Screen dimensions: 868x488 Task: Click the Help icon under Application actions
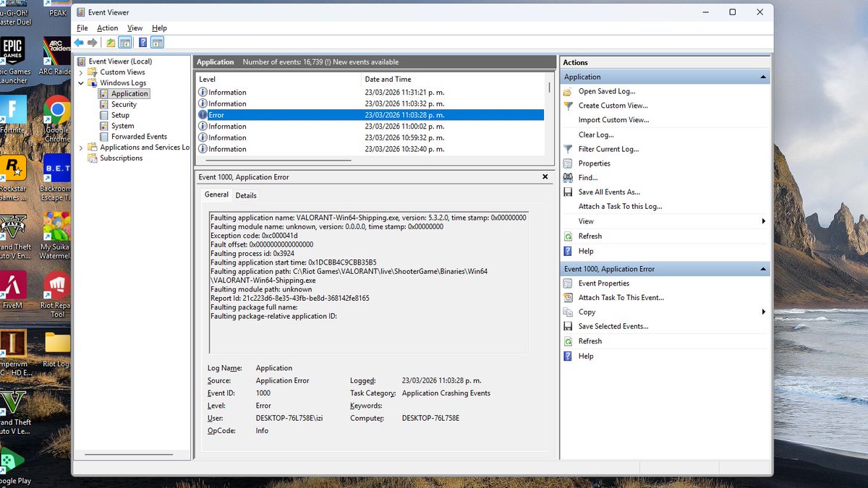[568, 251]
